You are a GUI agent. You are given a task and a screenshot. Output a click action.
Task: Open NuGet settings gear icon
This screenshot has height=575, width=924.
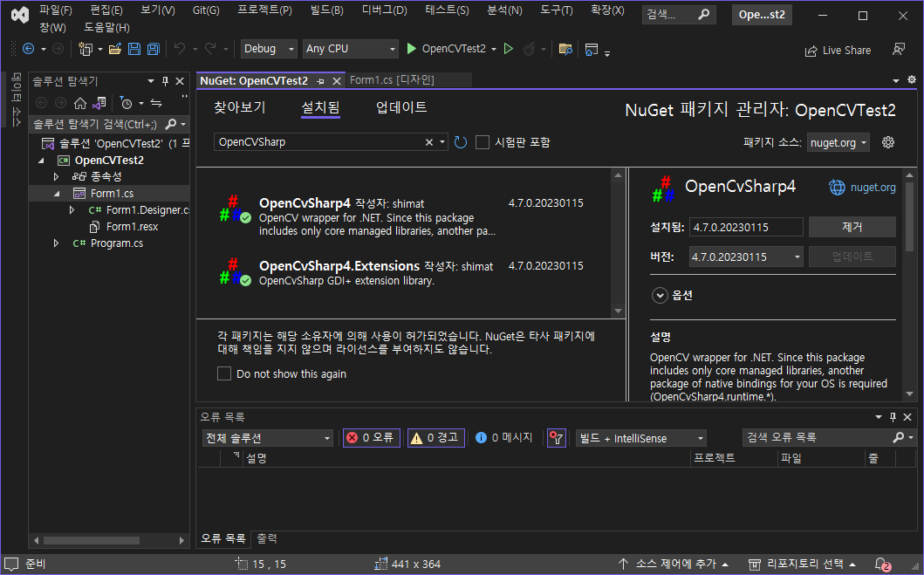(888, 142)
